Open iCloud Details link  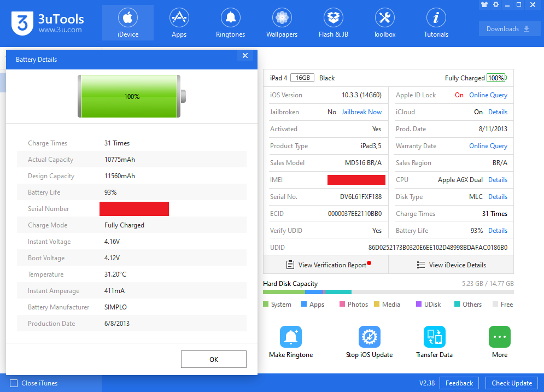[498, 112]
